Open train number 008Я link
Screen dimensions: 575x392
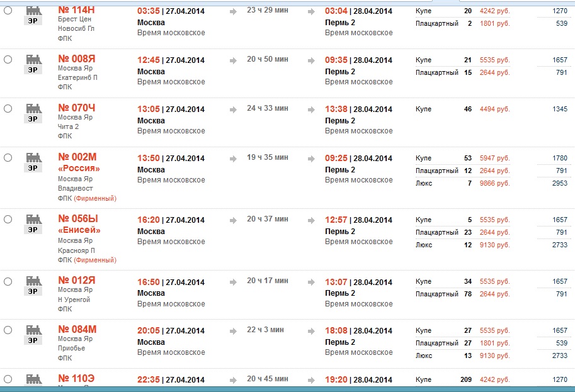pyautogui.click(x=76, y=59)
